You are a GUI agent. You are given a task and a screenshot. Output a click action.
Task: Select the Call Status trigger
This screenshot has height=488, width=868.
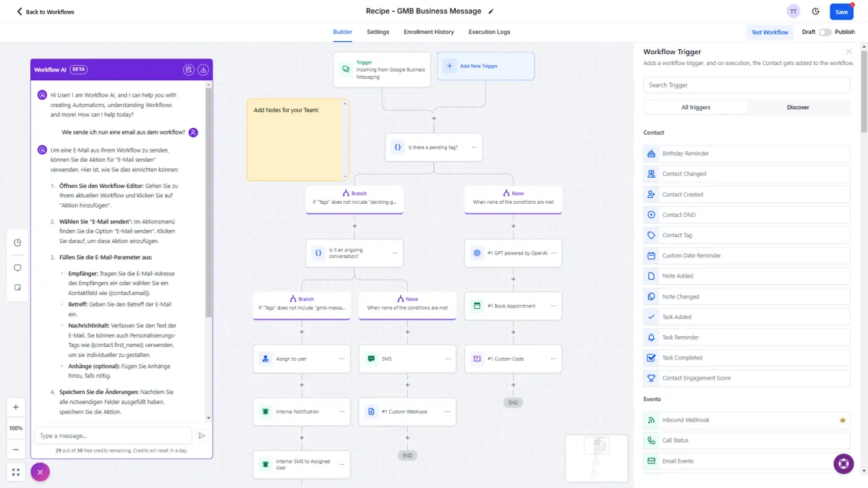tap(746, 440)
